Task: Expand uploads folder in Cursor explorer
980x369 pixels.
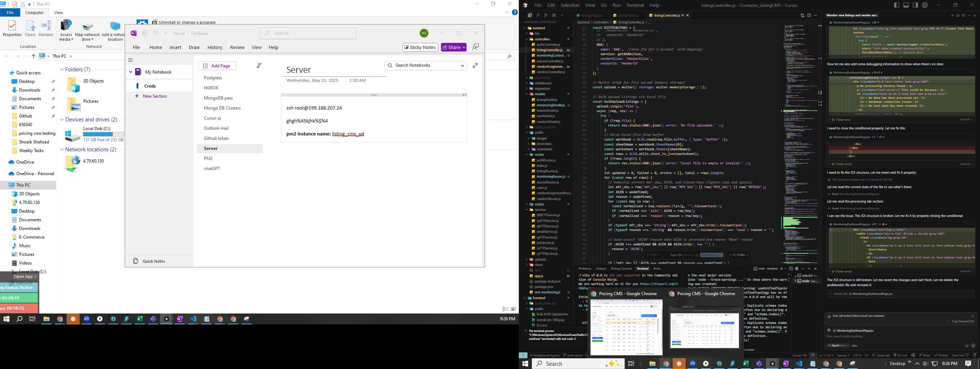Action: (527, 259)
